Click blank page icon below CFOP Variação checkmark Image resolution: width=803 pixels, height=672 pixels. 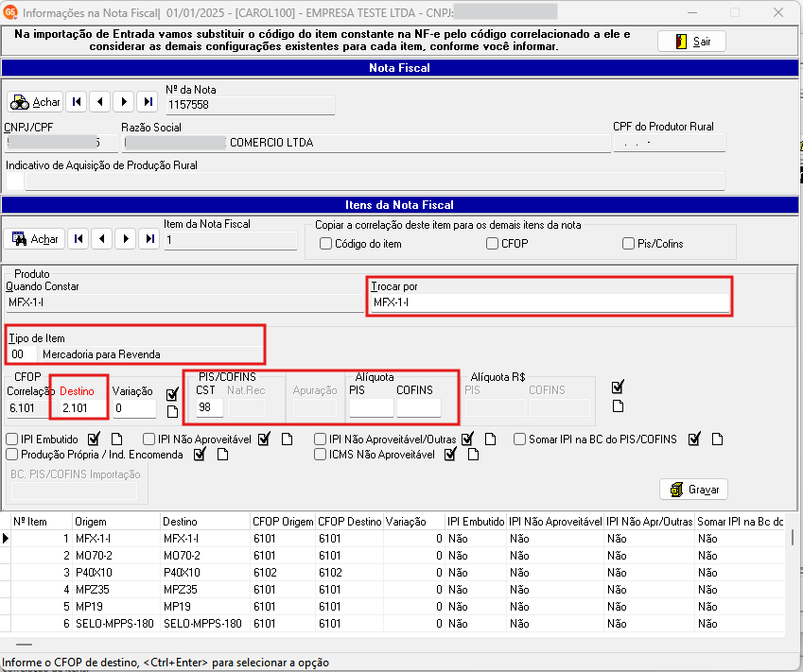click(172, 411)
